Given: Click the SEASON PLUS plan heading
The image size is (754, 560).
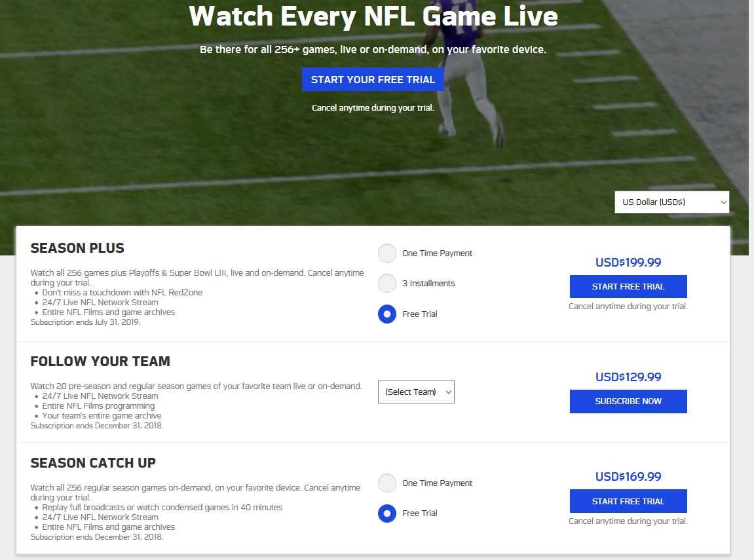Looking at the screenshot, I should pos(77,248).
